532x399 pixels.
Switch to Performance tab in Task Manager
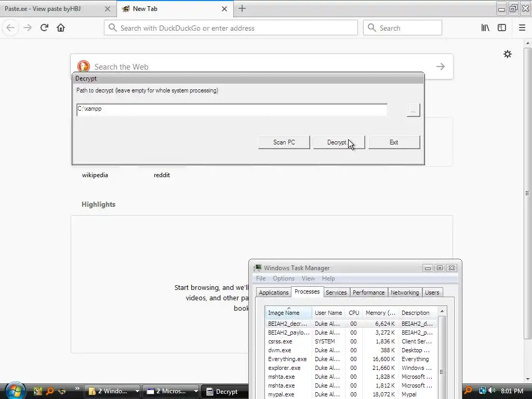point(368,292)
